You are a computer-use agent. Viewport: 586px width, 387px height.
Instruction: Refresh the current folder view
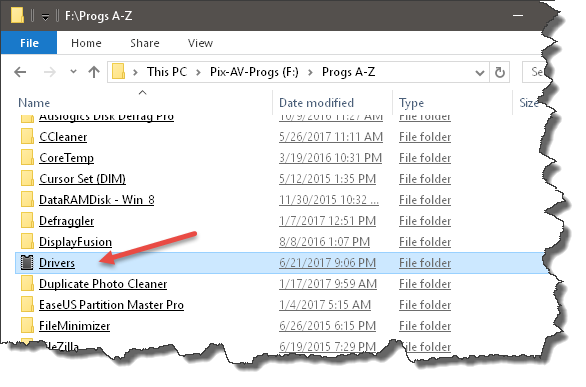[500, 72]
